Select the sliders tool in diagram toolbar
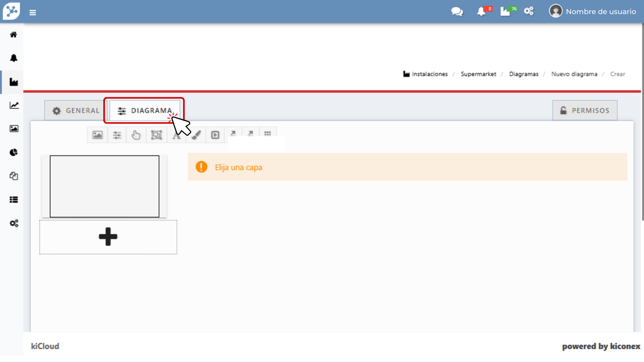This screenshot has height=362, width=644. pyautogui.click(x=117, y=135)
